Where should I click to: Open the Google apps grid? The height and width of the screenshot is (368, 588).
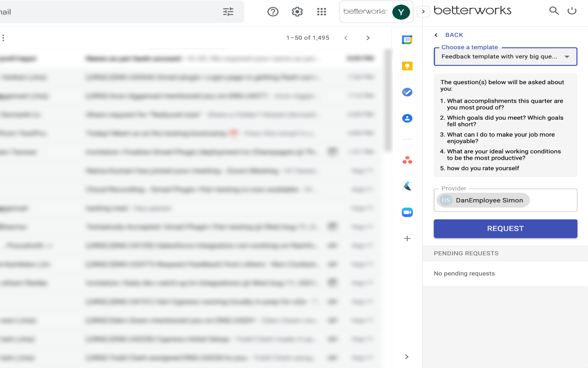tap(322, 12)
